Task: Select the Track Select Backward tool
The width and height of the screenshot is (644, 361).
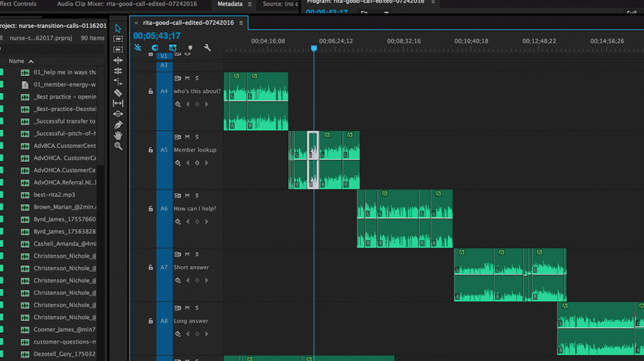Action: pos(118,49)
